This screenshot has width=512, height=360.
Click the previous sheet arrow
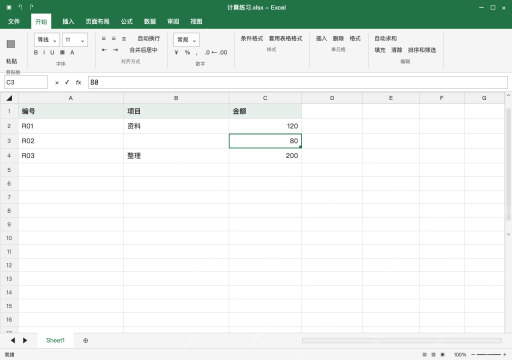click(x=13, y=340)
